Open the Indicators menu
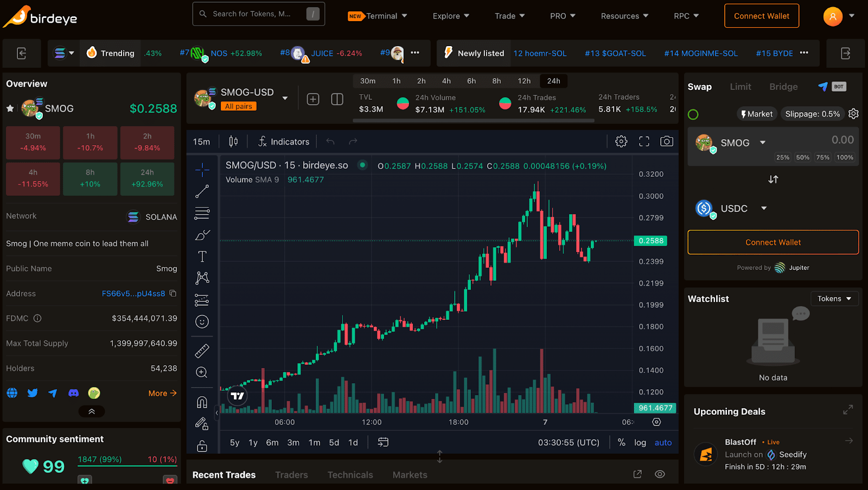The width and height of the screenshot is (868, 490). (x=284, y=141)
